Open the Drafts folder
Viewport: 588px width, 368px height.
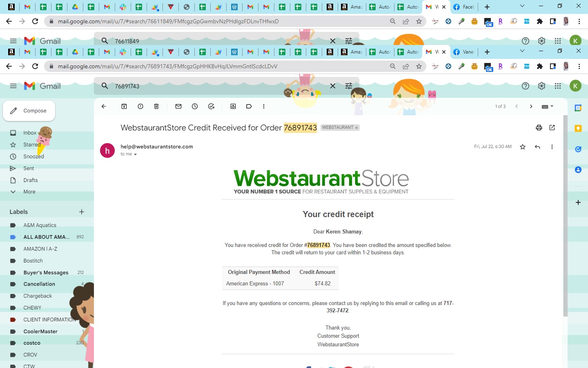coord(31,180)
